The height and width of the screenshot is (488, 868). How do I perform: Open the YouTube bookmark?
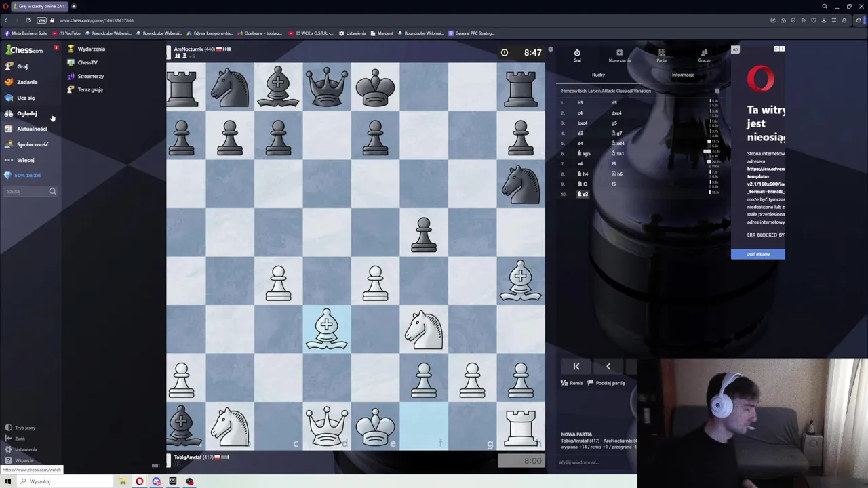point(66,33)
